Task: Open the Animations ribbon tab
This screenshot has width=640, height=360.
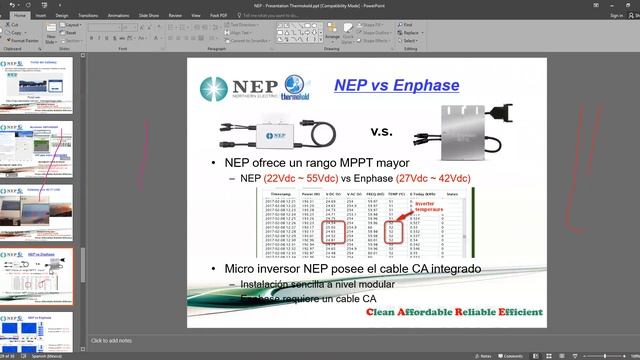Action: pos(118,16)
